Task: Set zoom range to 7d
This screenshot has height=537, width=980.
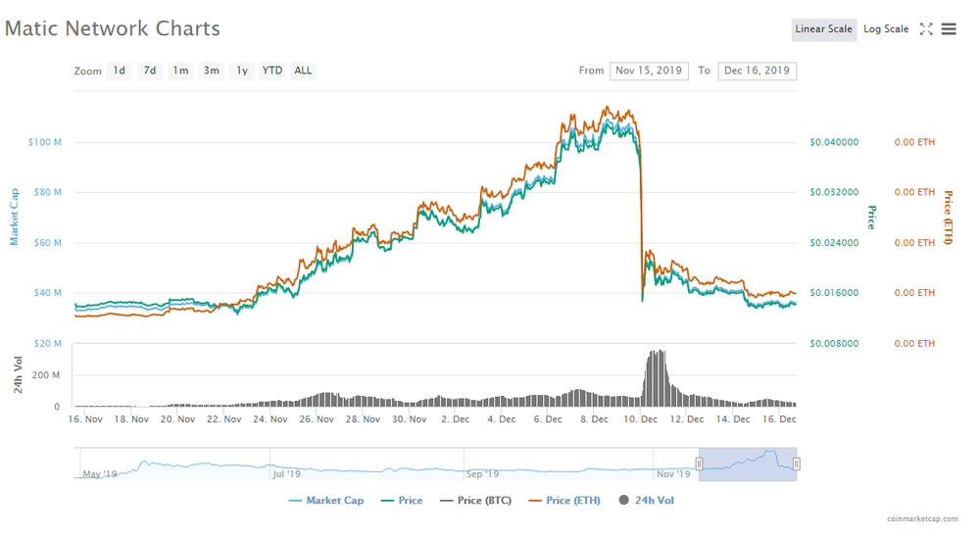Action: (150, 71)
